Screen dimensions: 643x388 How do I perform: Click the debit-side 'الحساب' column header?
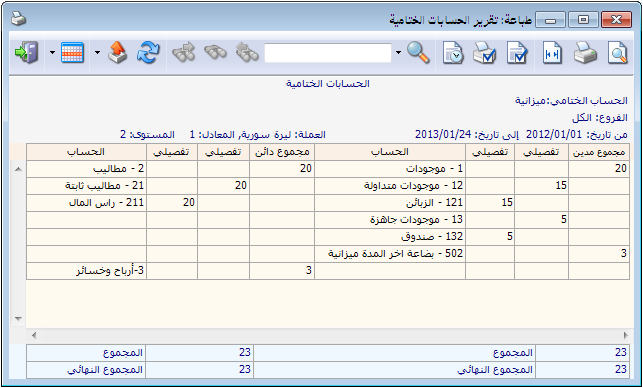(390, 152)
